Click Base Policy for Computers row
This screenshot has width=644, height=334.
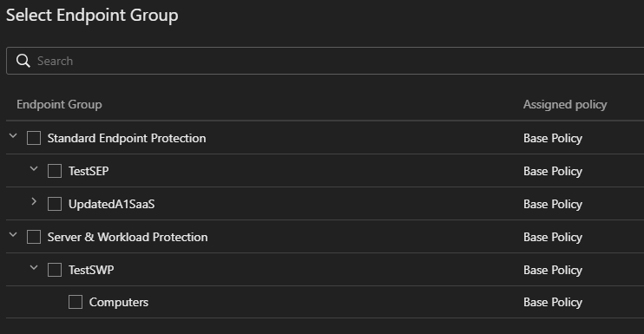pyautogui.click(x=553, y=303)
